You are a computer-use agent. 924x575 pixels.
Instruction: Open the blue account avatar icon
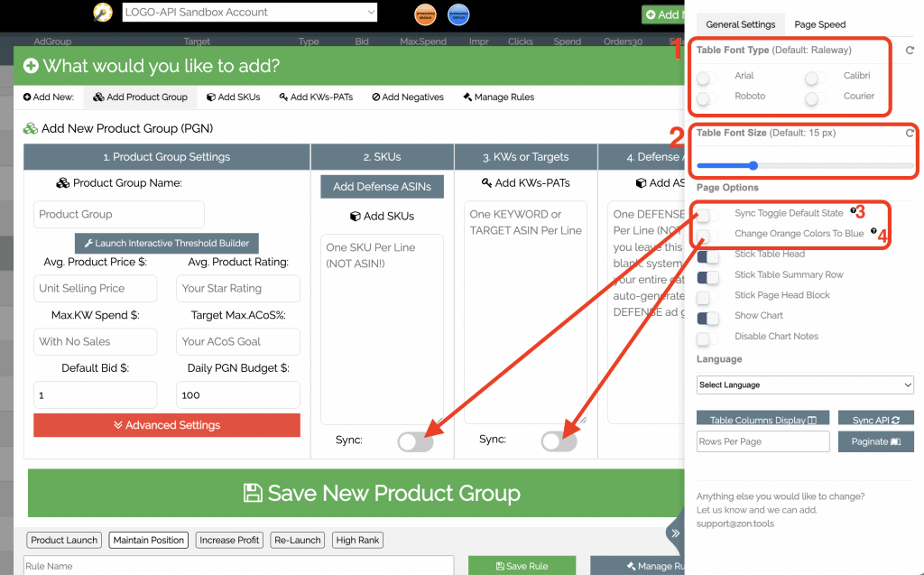click(460, 14)
